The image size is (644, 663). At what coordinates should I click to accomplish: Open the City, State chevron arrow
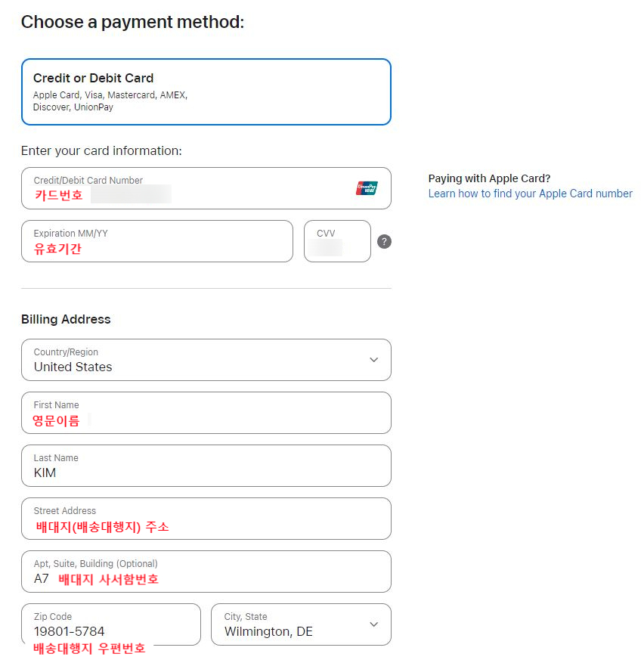(373, 624)
